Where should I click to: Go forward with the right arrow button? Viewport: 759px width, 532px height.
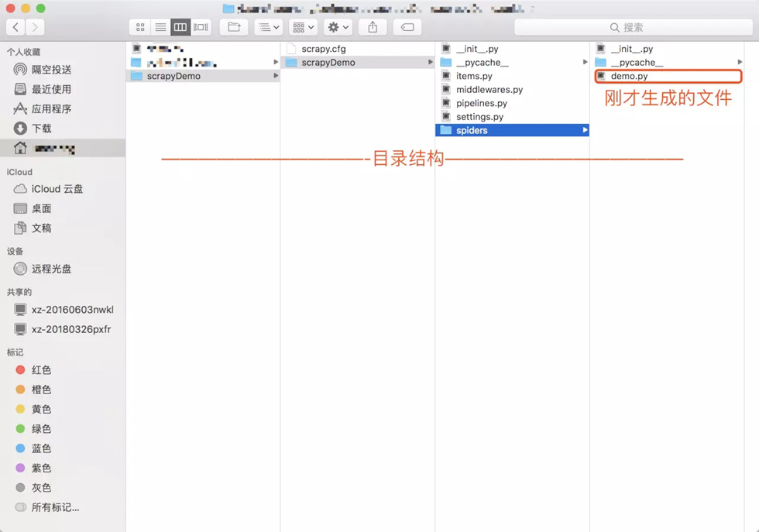coord(35,27)
